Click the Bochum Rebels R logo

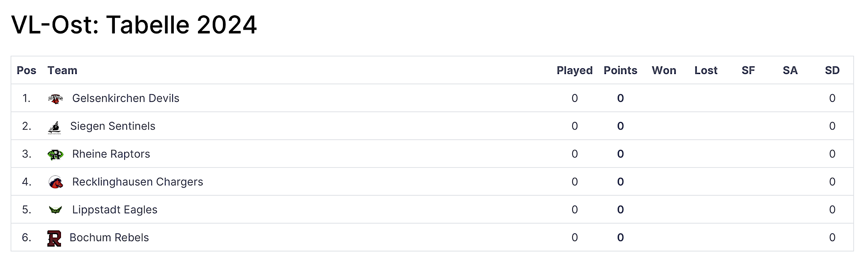(x=54, y=238)
